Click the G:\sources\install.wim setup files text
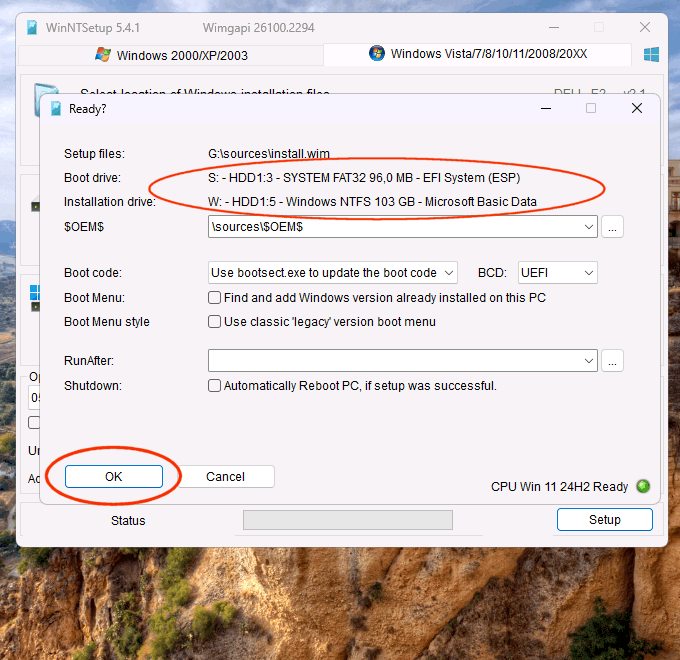This screenshot has width=680, height=660. point(269,154)
